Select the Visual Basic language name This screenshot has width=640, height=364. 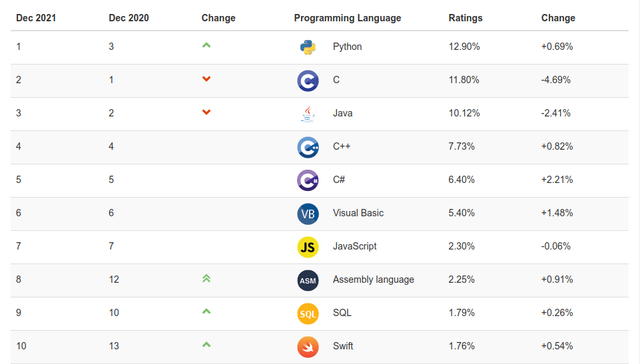(x=358, y=213)
